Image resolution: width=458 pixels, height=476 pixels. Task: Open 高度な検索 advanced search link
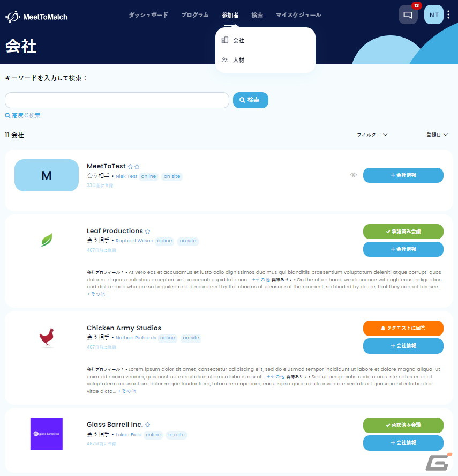click(22, 115)
